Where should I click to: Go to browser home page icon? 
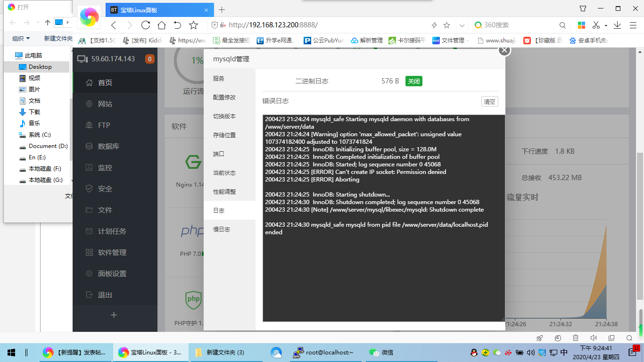(162, 25)
